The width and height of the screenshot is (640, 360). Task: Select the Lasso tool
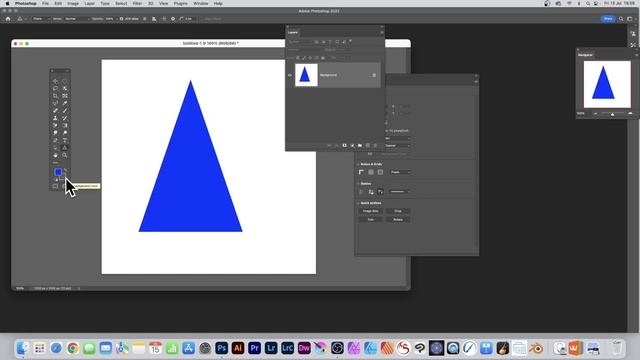(55, 88)
